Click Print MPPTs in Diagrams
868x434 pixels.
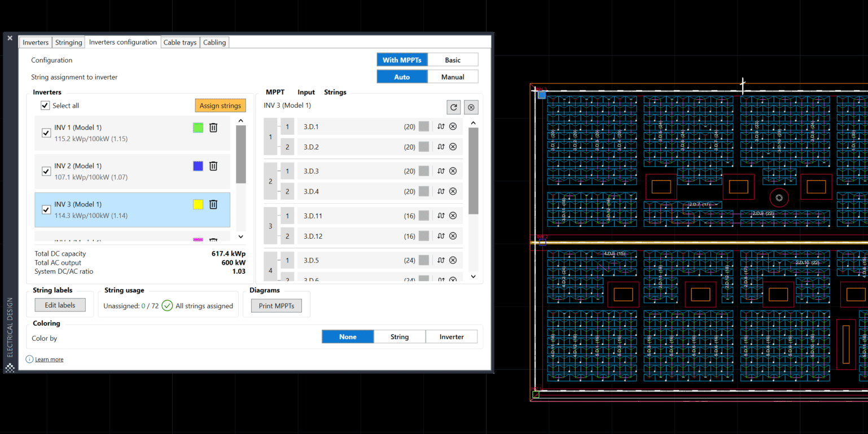277,305
